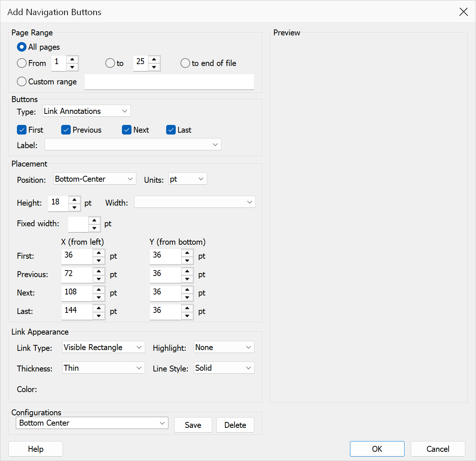Uncheck the Previous button checkbox
476x461 pixels.
click(x=66, y=130)
